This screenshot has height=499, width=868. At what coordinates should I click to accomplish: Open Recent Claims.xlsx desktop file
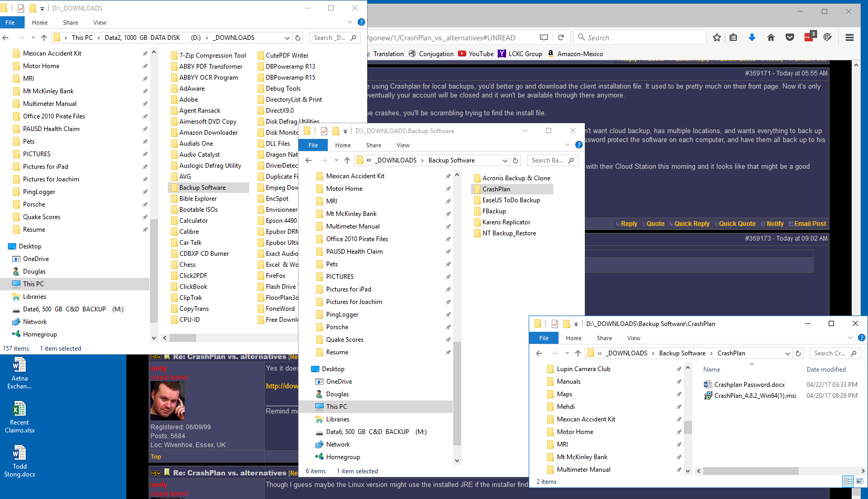19,417
